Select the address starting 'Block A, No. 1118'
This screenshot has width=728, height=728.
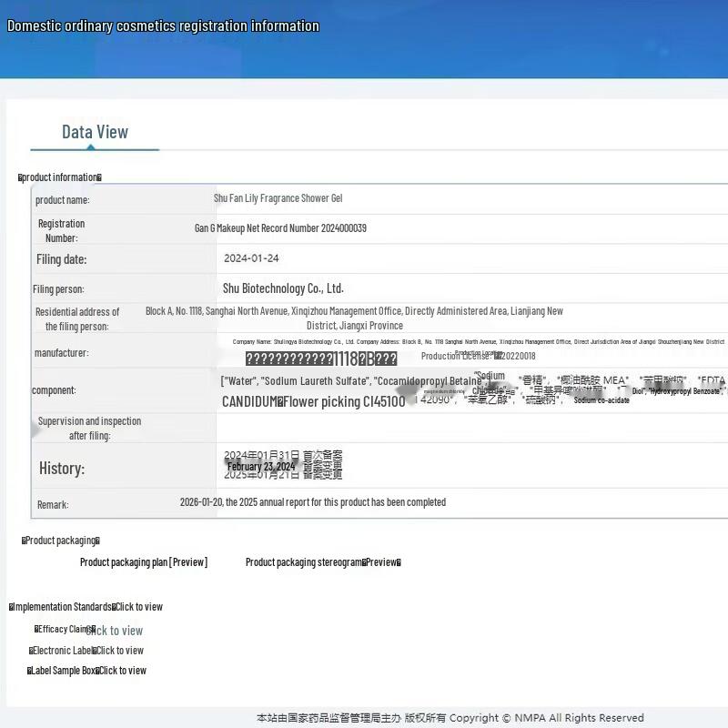[x=354, y=318]
